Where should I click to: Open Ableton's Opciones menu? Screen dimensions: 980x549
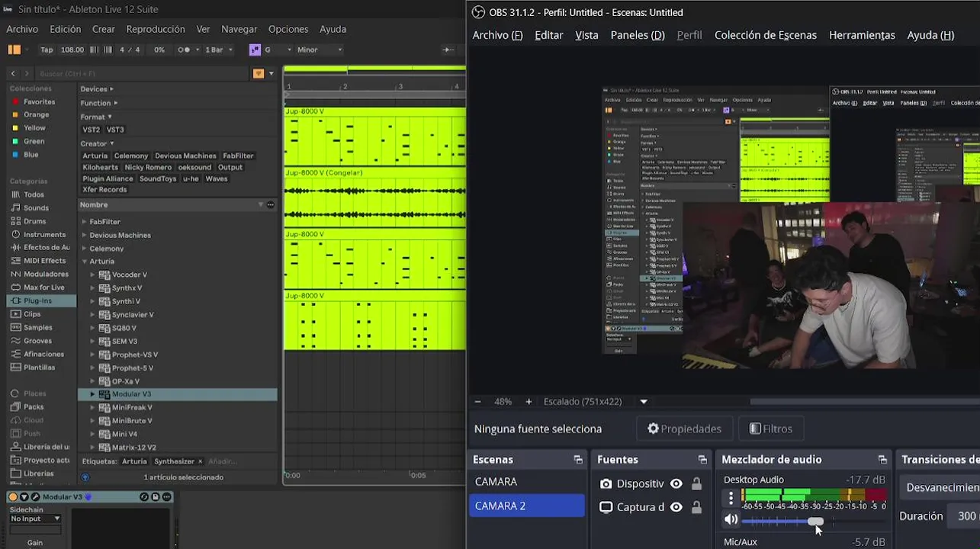[288, 29]
